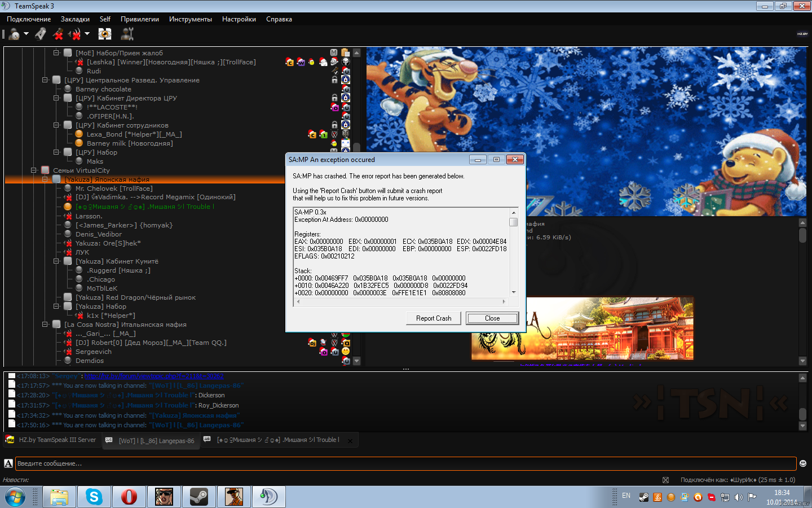The image size is (812, 508).
Task: Open the Подключение menu
Action: pos(29,19)
